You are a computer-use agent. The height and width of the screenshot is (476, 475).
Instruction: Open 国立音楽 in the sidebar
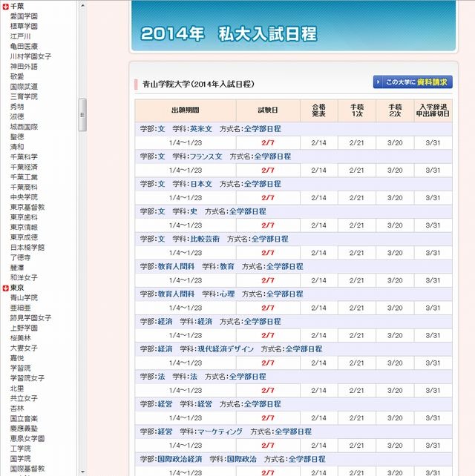(x=24, y=418)
